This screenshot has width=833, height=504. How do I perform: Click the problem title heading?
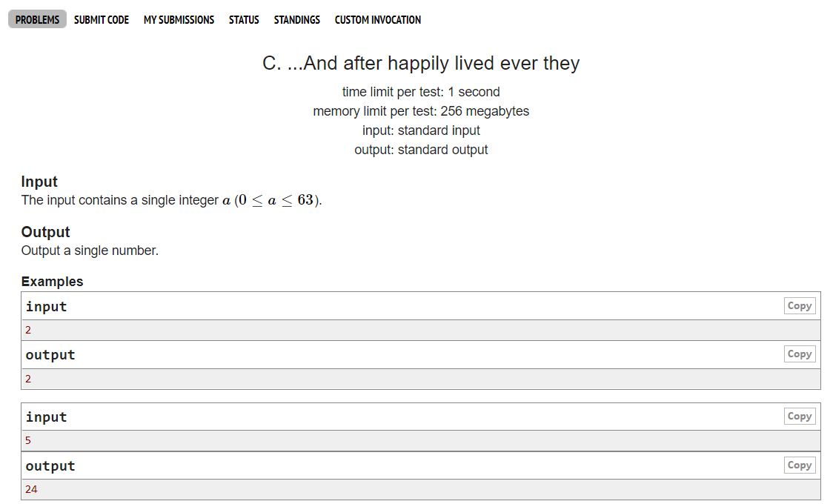(421, 64)
